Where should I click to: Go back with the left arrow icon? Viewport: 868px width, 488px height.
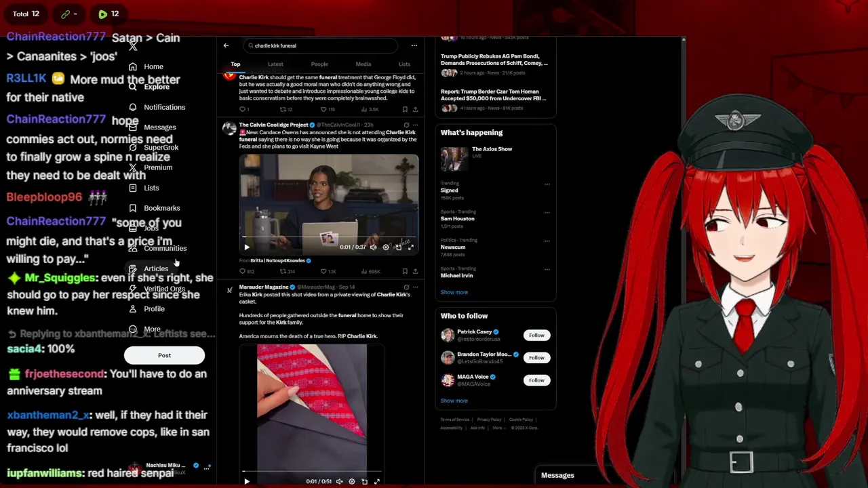pos(226,45)
